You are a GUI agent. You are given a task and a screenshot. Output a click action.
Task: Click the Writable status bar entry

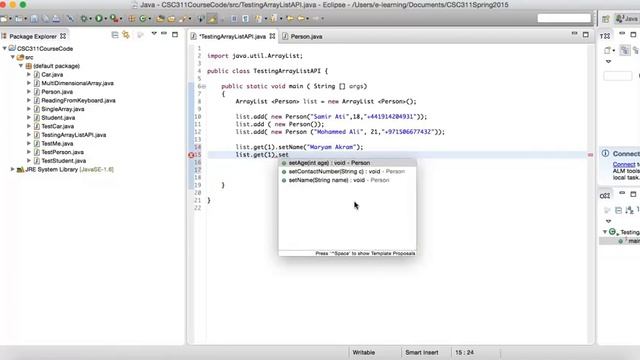[x=363, y=352]
